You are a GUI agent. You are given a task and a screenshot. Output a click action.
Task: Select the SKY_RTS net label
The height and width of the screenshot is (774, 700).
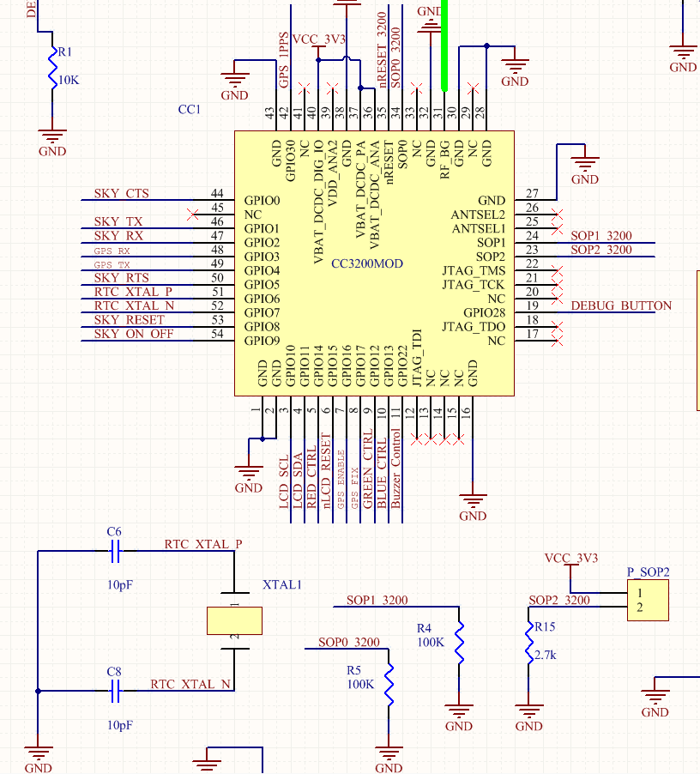point(121,277)
